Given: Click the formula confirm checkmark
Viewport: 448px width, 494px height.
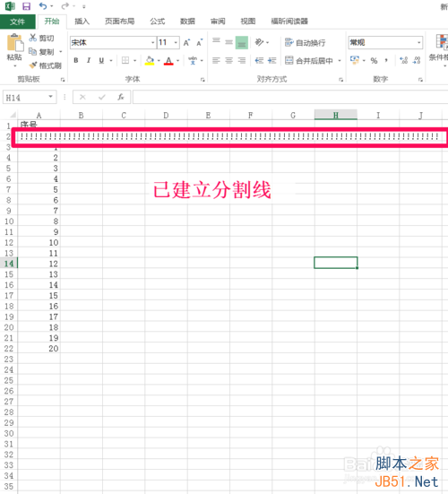Looking at the screenshot, I should coord(101,97).
